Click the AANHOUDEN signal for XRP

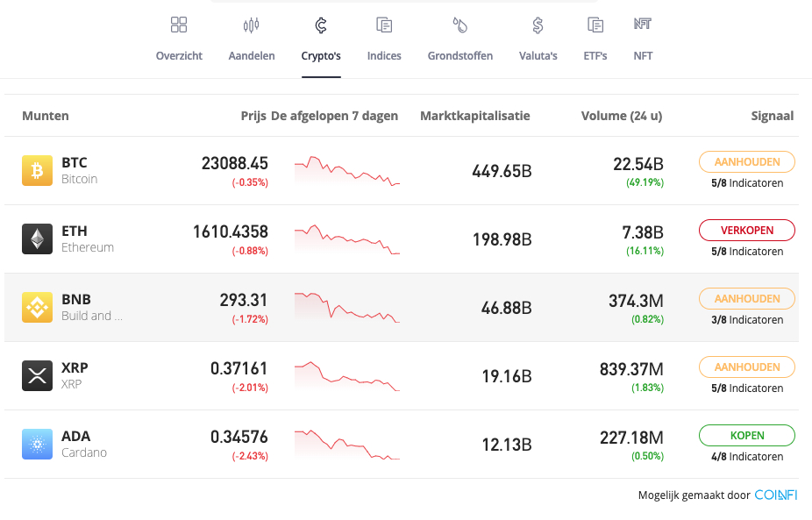tap(747, 367)
